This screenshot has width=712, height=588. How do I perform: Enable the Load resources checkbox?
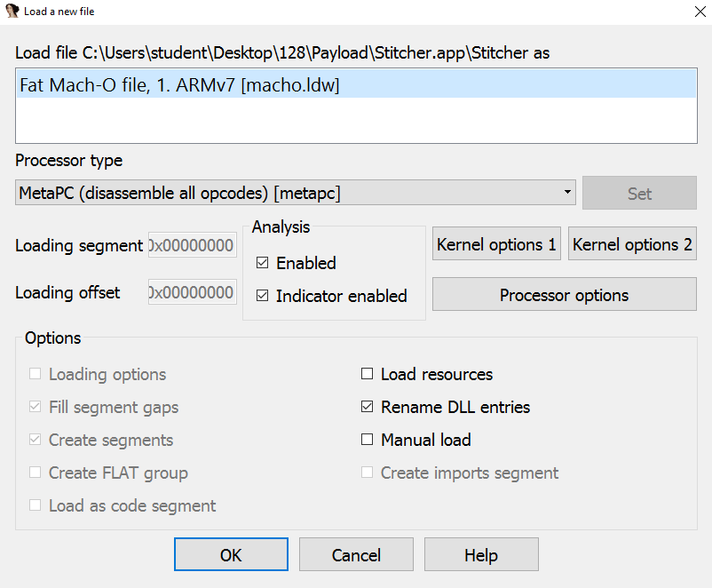367,374
